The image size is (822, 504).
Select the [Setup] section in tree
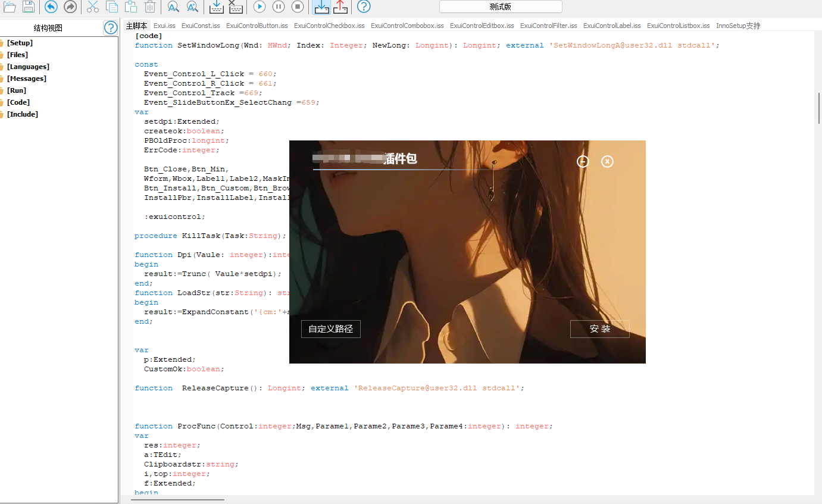(20, 43)
